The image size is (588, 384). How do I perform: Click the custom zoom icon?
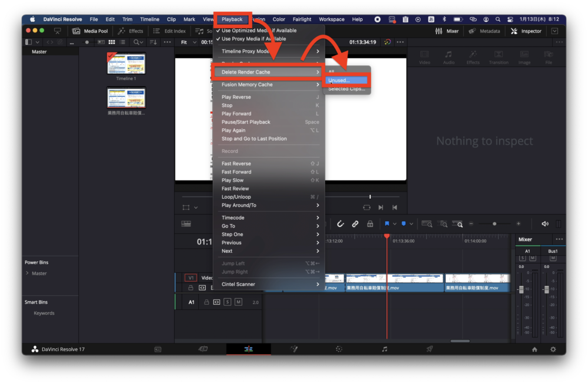(457, 224)
